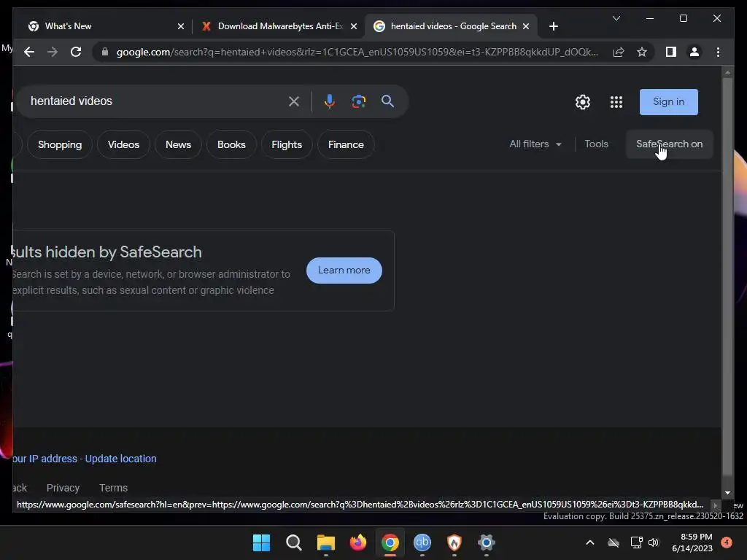Open the notification center badge
This screenshot has width=747, height=560.
[x=727, y=542]
